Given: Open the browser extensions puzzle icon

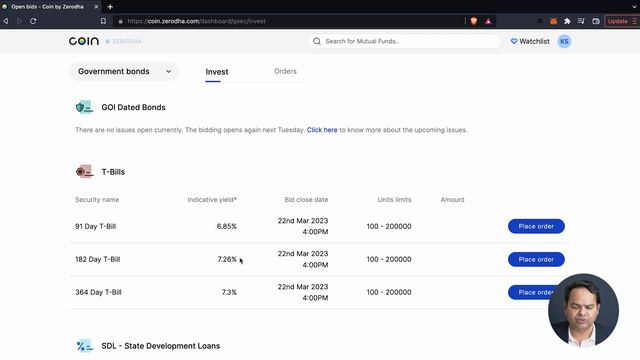Looking at the screenshot, I should tap(567, 21).
